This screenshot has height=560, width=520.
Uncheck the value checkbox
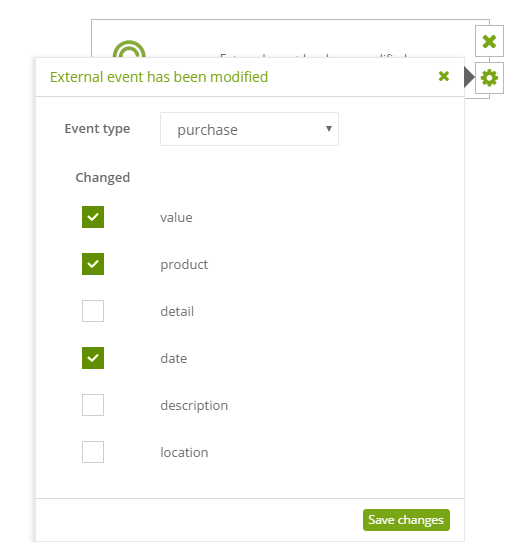93,217
